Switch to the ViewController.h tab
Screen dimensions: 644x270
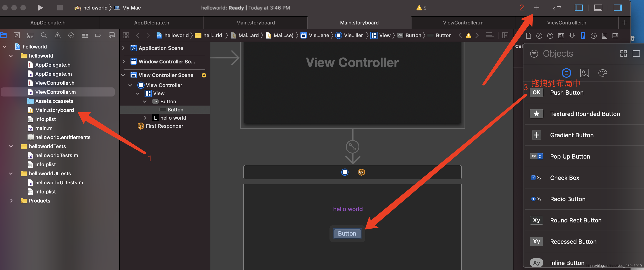click(567, 23)
